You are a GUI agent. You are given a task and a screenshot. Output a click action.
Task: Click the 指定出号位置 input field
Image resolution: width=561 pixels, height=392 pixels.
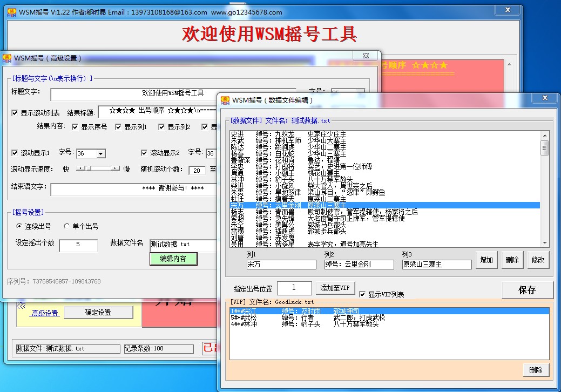click(294, 288)
